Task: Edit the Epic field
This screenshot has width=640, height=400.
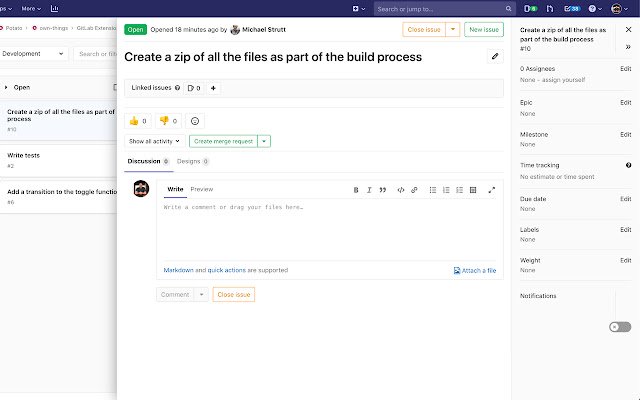Action: click(625, 102)
